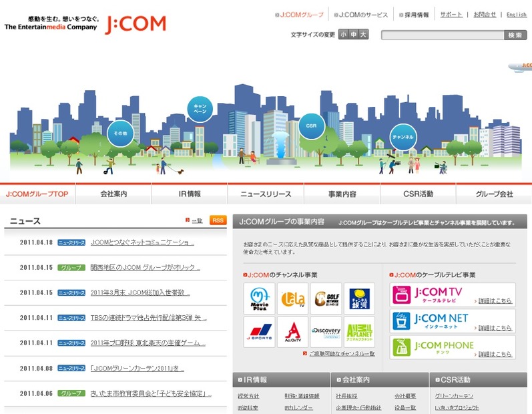This screenshot has width=532, height=414.
Task: Click 詳細はこちら for J:COM TV
Action: pos(495,300)
